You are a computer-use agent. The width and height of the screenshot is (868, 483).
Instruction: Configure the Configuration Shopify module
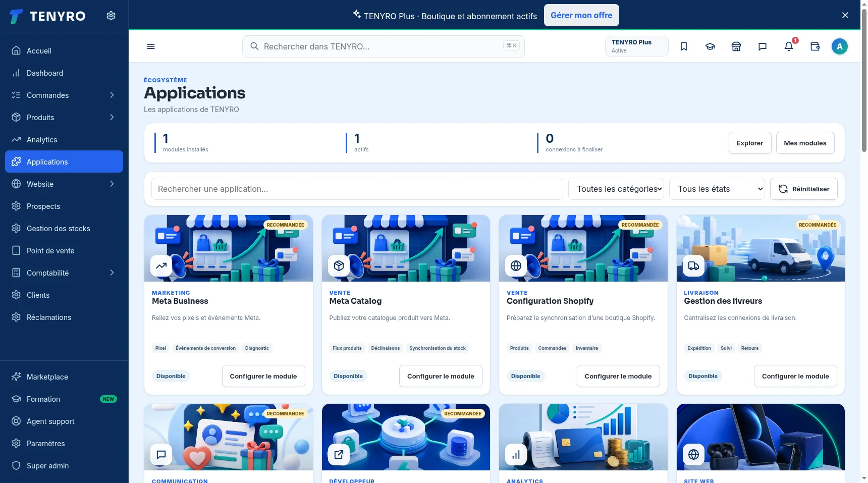pos(618,376)
